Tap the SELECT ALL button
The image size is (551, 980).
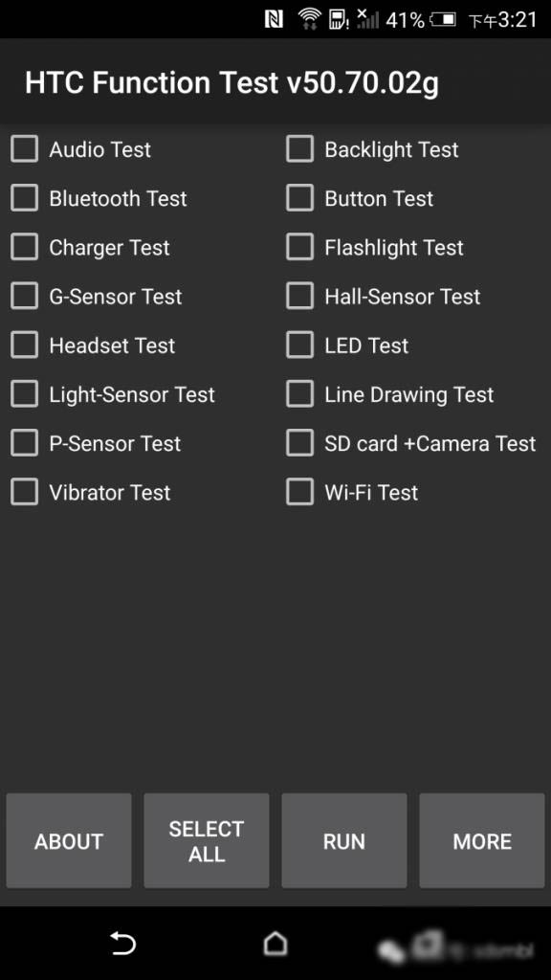tap(207, 840)
